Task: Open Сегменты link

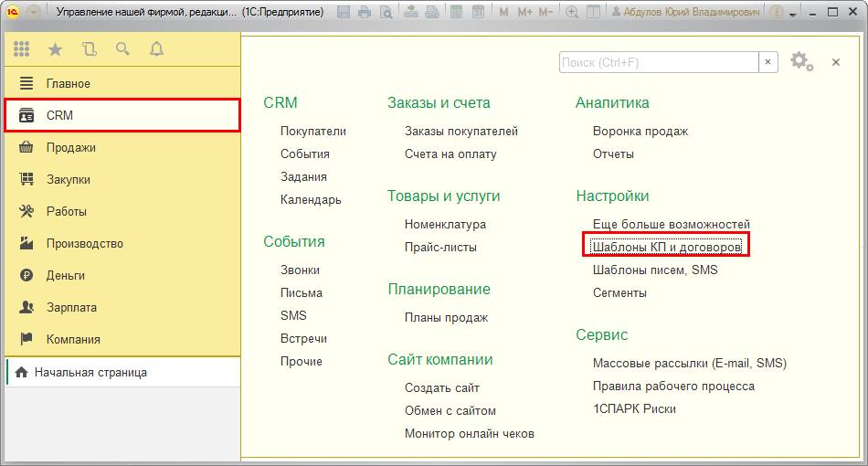Action: point(619,292)
